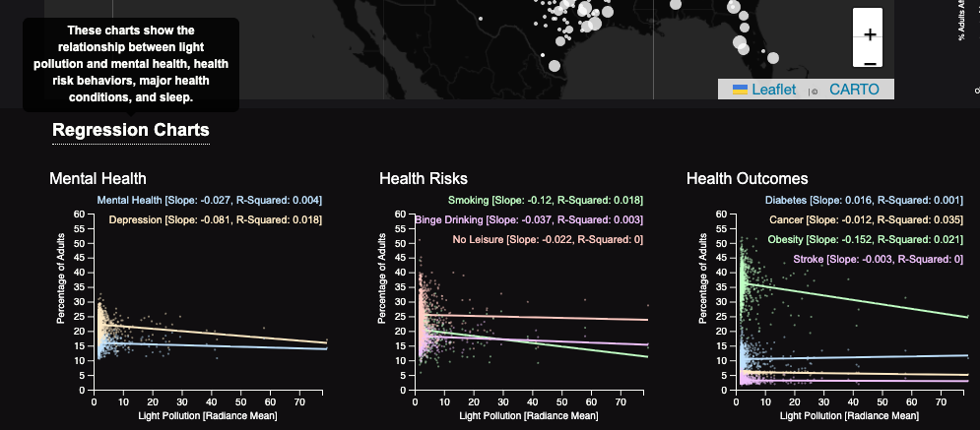Click the map zoom in plus button

tap(868, 34)
